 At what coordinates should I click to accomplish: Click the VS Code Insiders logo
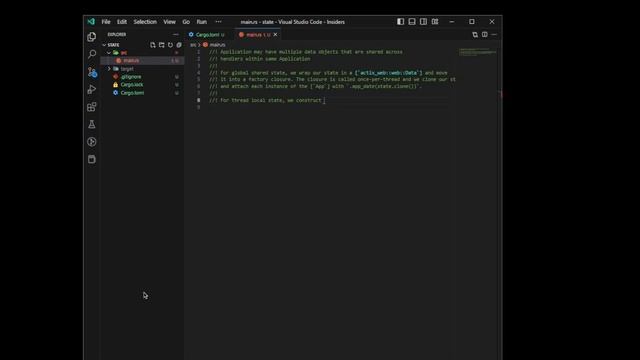[91, 22]
